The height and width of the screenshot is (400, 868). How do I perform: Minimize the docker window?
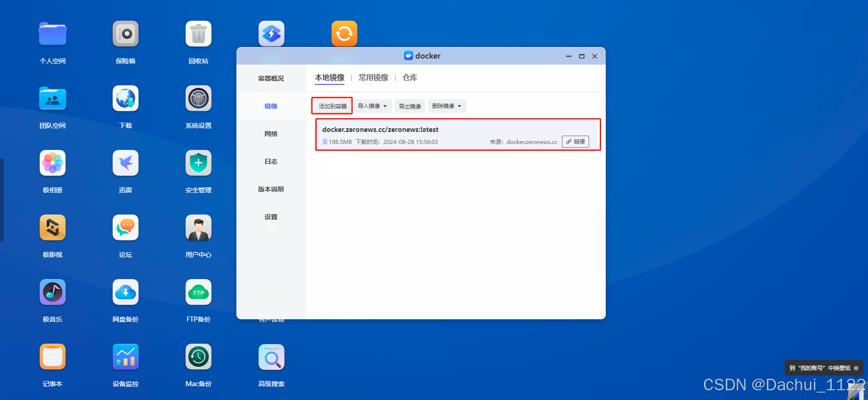click(x=569, y=56)
